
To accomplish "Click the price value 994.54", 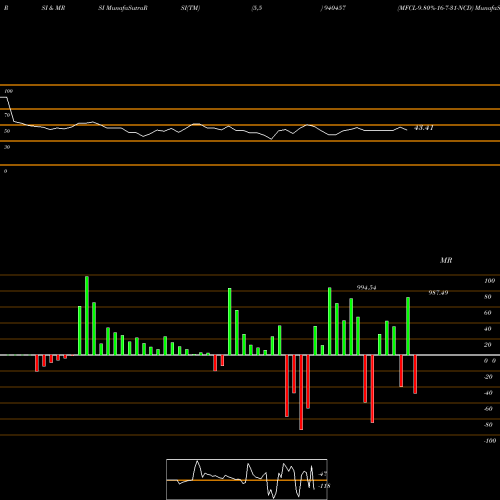I will pos(366,288).
